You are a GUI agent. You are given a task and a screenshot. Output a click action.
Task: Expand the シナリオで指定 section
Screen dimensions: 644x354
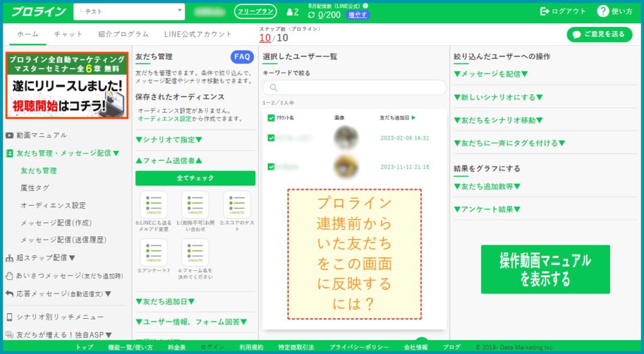click(x=169, y=140)
